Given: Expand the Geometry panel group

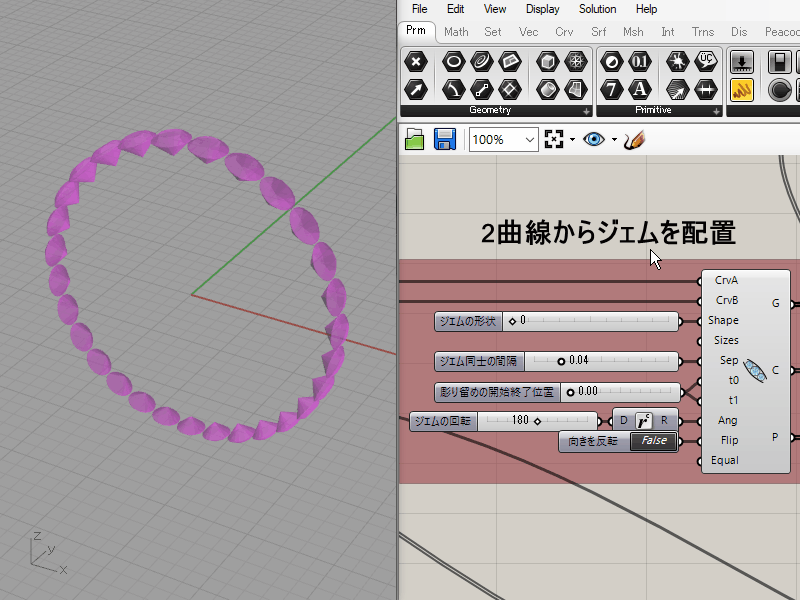Looking at the screenshot, I should coord(586,111).
